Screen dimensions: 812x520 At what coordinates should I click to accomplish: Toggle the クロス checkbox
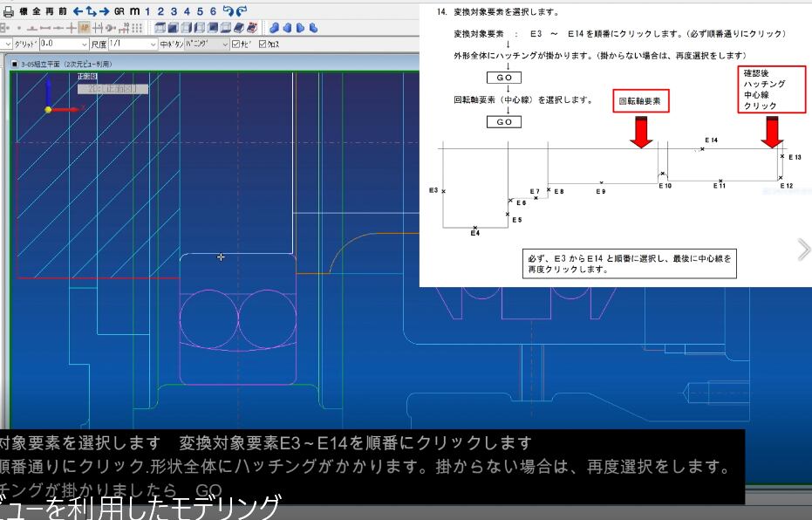tap(263, 44)
